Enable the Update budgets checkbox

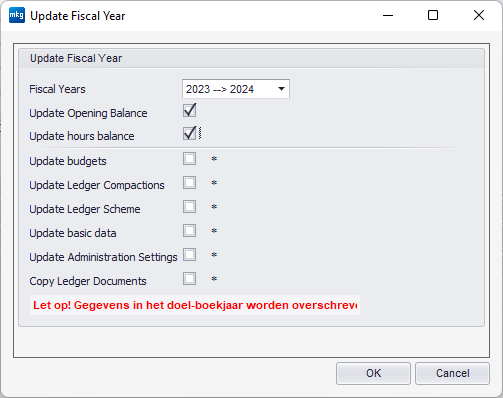click(x=189, y=159)
